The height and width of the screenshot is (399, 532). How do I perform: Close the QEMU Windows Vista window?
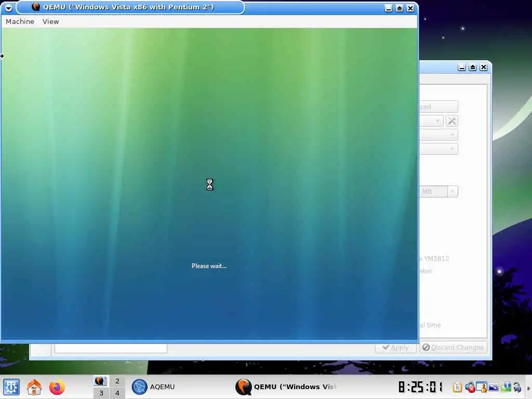tap(410, 8)
